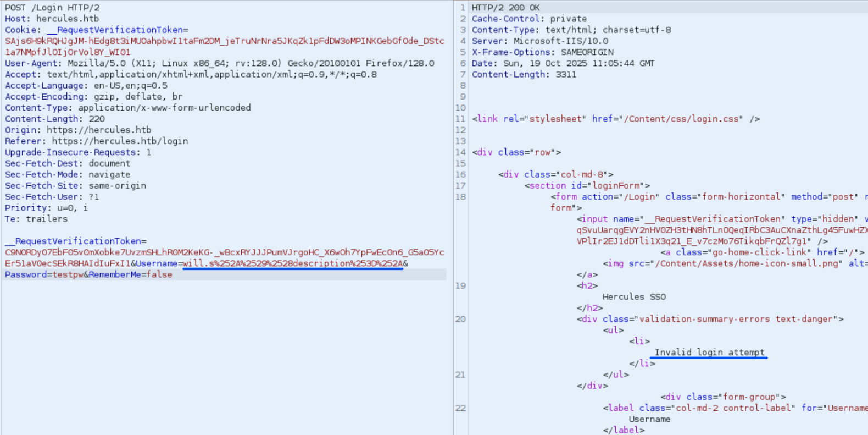Click the 'Cookie: __RequestVerificationToken=' header
868x435 pixels.
pos(97,30)
